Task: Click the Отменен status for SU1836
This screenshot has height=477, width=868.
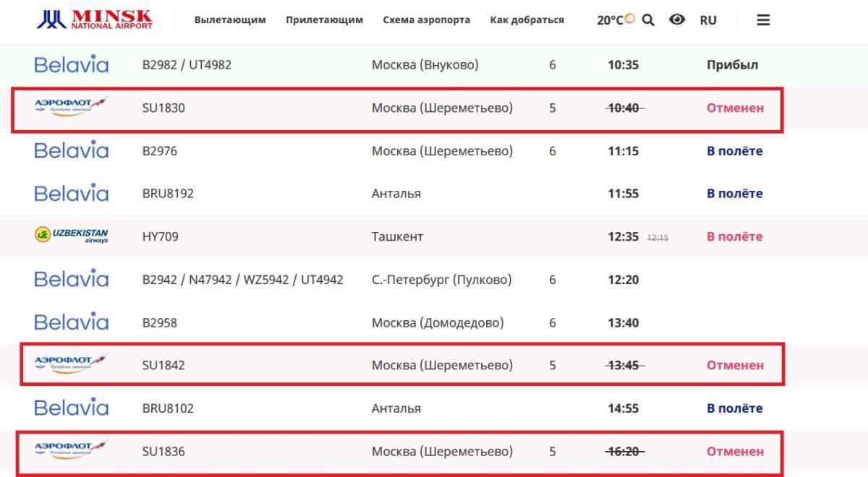Action: tap(735, 452)
